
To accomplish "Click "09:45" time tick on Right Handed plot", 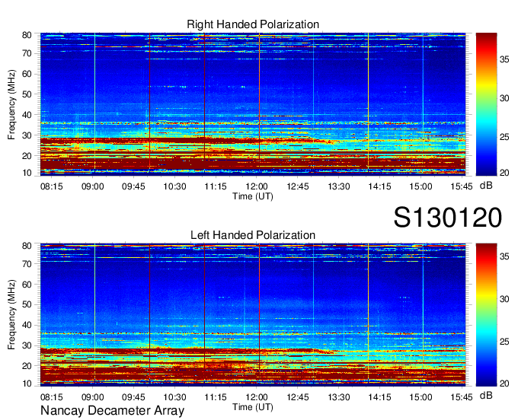I will pos(133,186).
